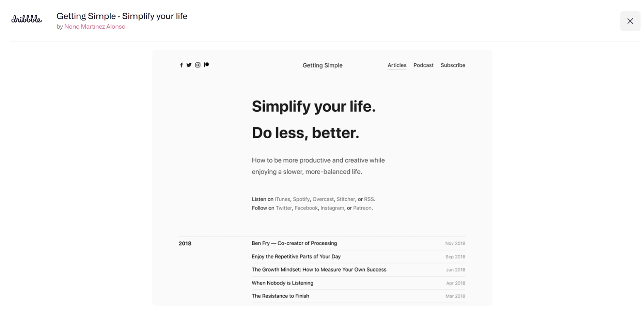The image size is (644, 311).
Task: Open the Ben Fry article
Action: tap(294, 243)
